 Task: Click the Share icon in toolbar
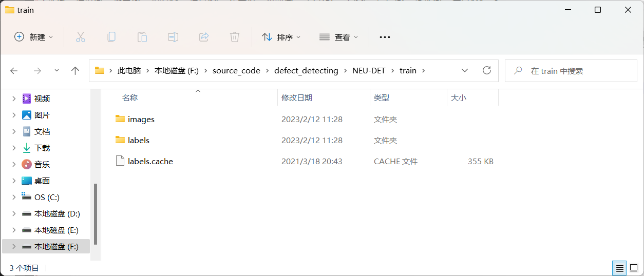(204, 37)
